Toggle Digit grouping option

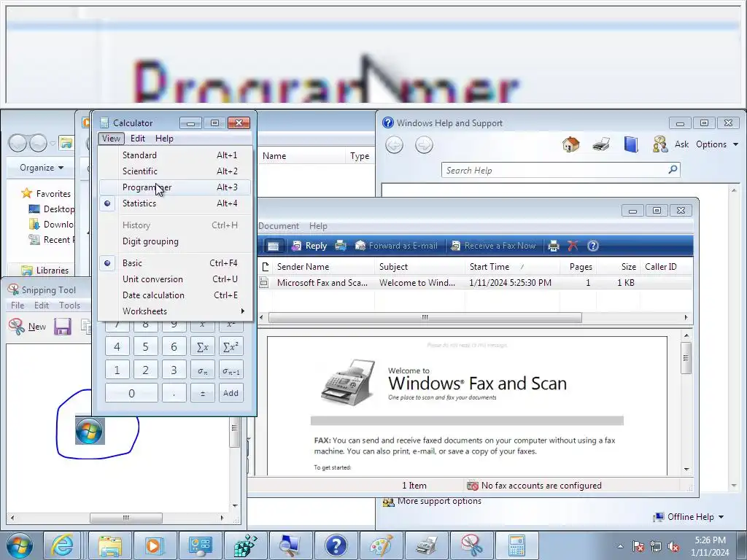tap(174, 241)
